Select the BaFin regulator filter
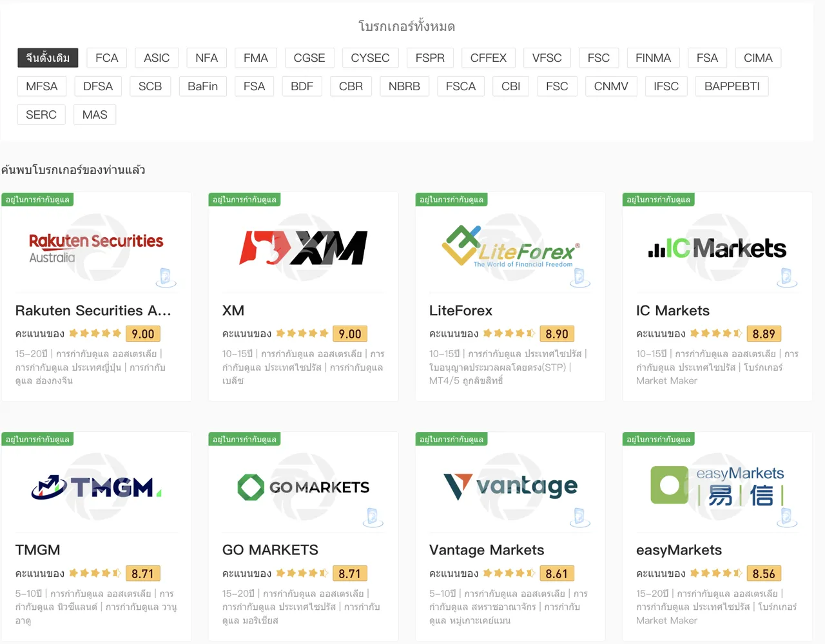The image size is (825, 644). tap(202, 86)
